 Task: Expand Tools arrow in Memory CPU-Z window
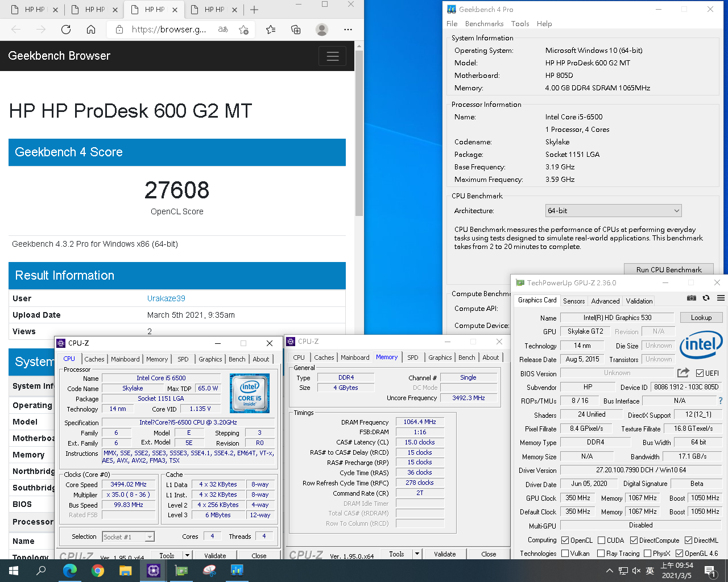click(x=417, y=554)
